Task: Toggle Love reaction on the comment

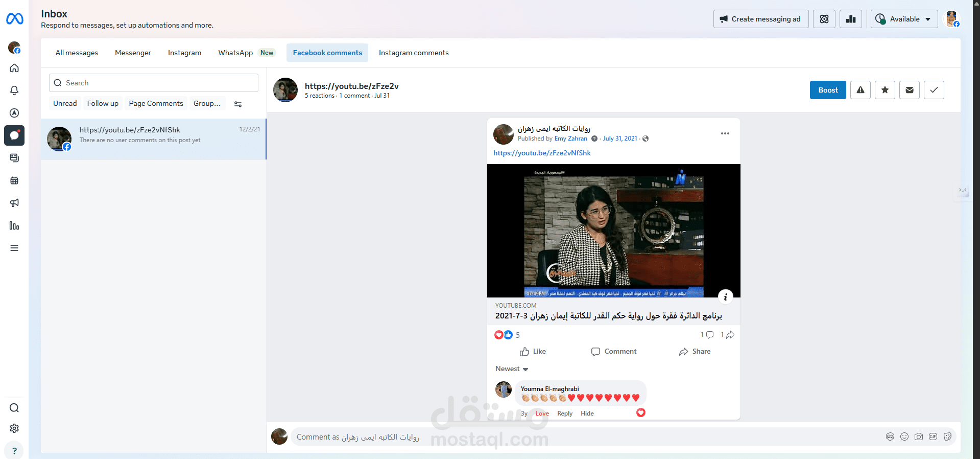Action: point(542,414)
